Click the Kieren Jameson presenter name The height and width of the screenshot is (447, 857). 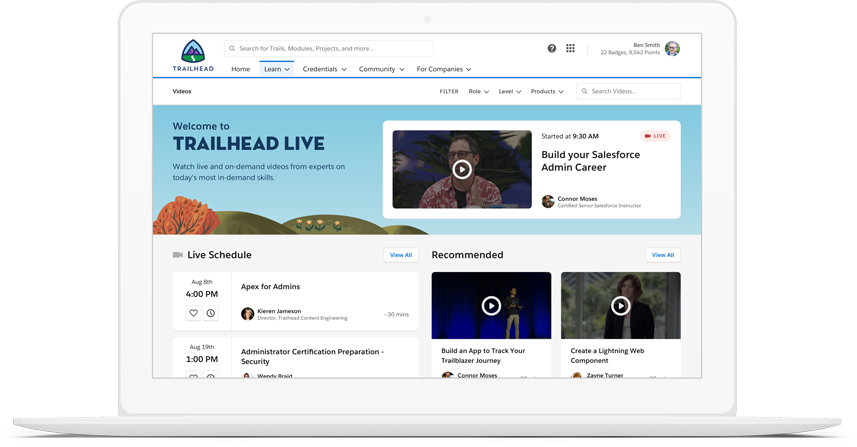pos(279,311)
